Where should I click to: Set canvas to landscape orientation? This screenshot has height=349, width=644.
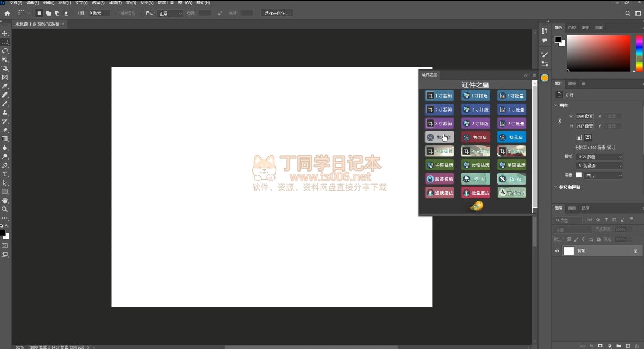(588, 138)
